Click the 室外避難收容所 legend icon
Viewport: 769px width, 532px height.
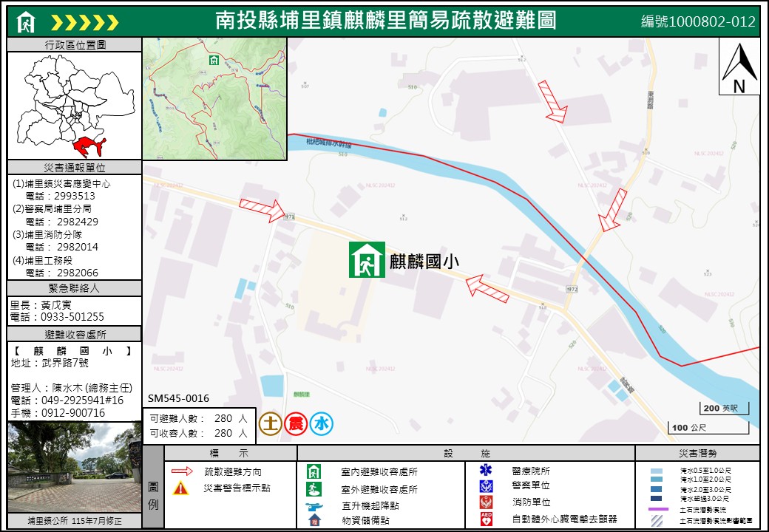(314, 489)
